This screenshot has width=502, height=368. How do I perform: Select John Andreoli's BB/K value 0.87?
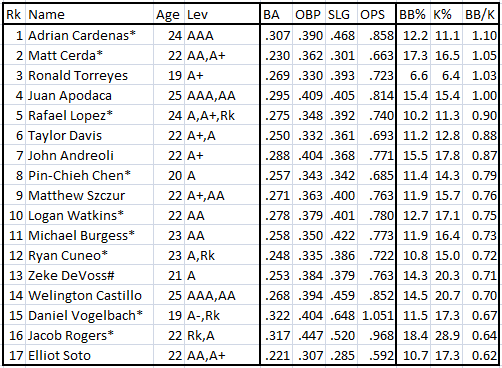[x=480, y=155]
